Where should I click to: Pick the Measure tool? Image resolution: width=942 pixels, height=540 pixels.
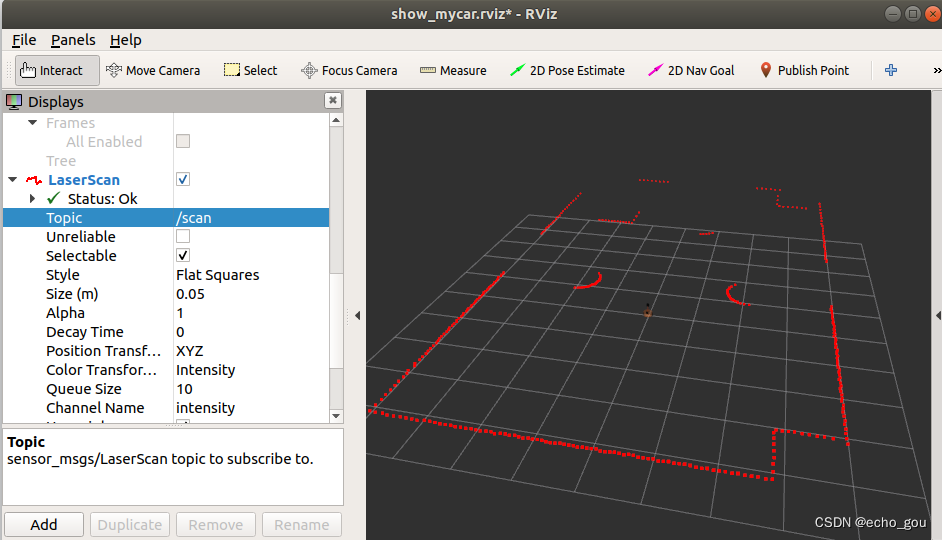[x=453, y=70]
